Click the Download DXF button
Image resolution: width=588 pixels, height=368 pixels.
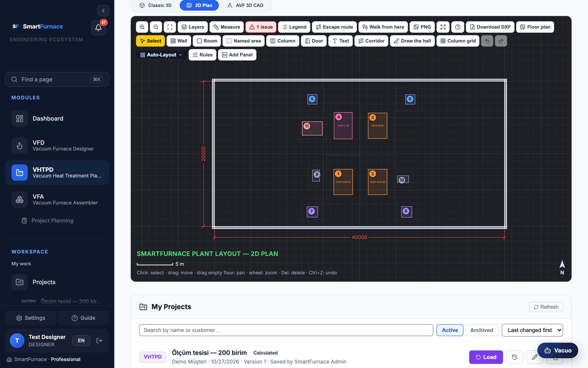click(490, 27)
